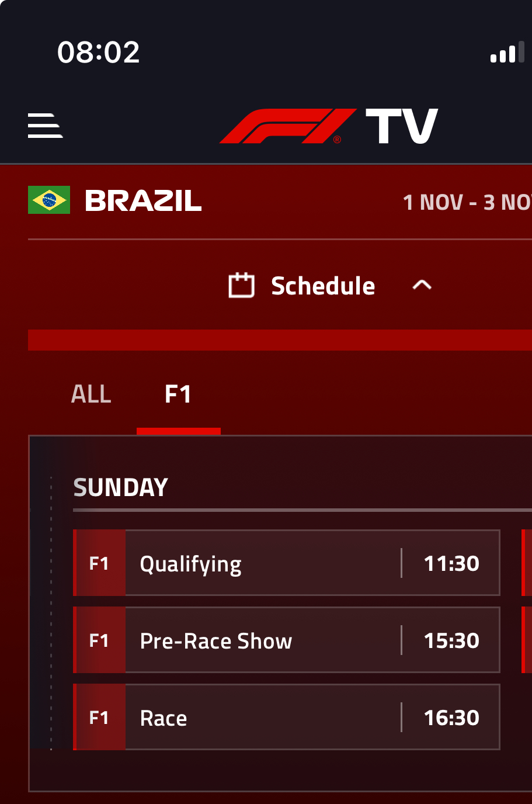Click the 16:30 race time

click(x=451, y=718)
